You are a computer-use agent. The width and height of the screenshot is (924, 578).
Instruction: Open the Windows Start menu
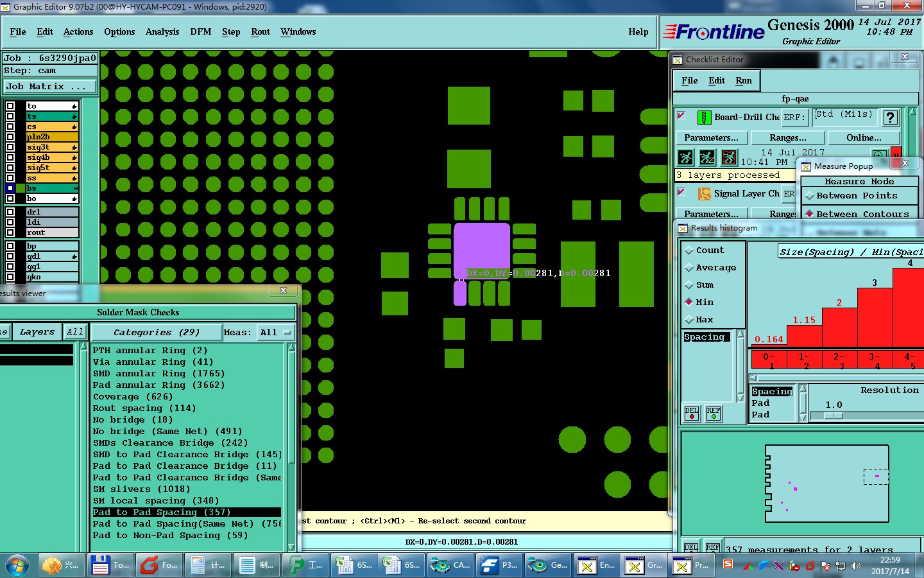pos(17,565)
